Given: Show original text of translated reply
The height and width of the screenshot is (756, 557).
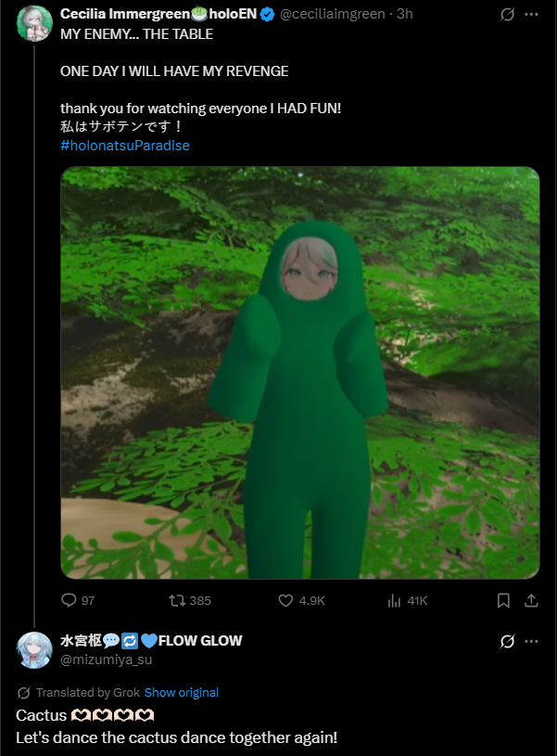Looking at the screenshot, I should pyautogui.click(x=181, y=692).
